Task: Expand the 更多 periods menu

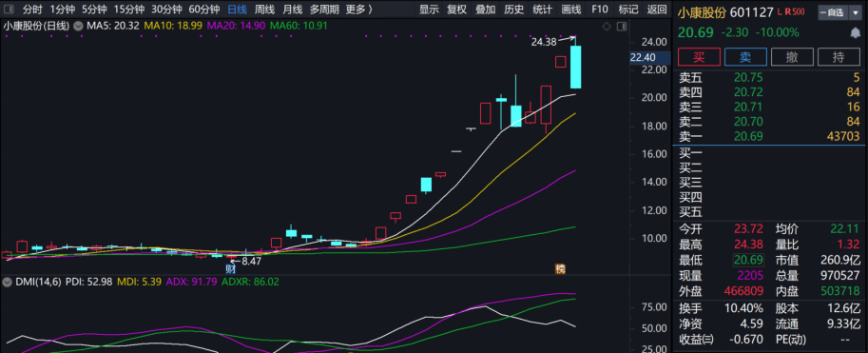Action: (x=358, y=10)
